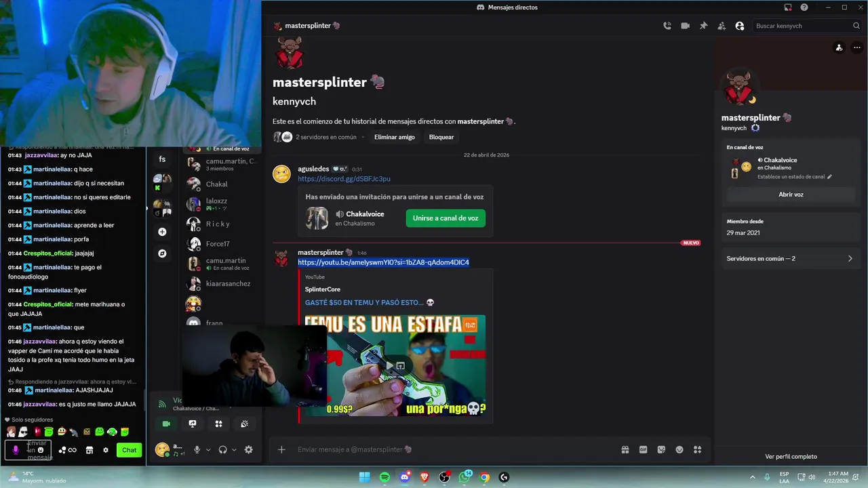
Task: Open the discord.gg invite link
Action: pyautogui.click(x=344, y=179)
